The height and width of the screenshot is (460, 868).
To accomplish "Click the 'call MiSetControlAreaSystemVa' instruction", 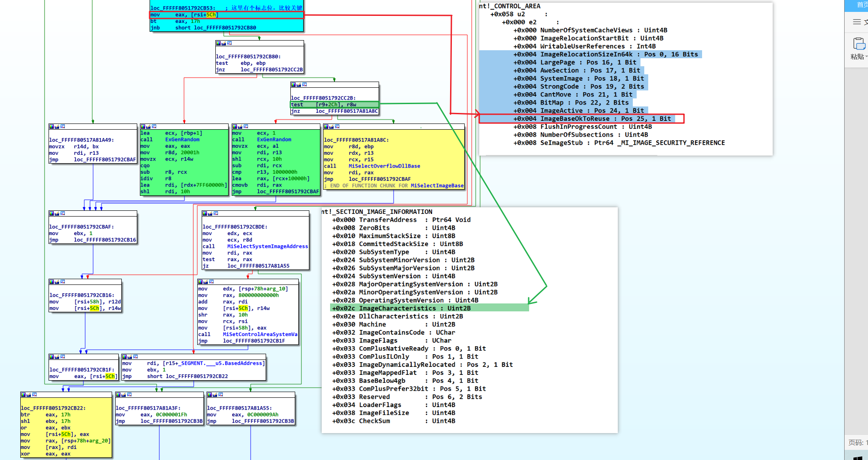I will point(248,334).
